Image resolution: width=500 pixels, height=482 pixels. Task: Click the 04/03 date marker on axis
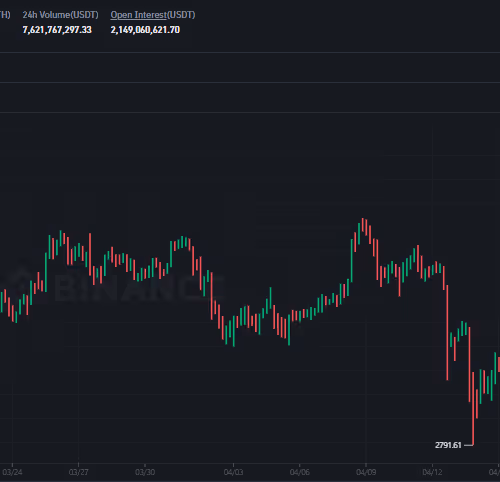pos(233,472)
